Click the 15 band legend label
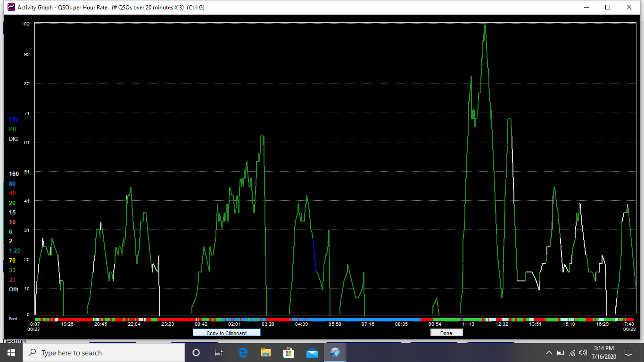 pos(12,213)
